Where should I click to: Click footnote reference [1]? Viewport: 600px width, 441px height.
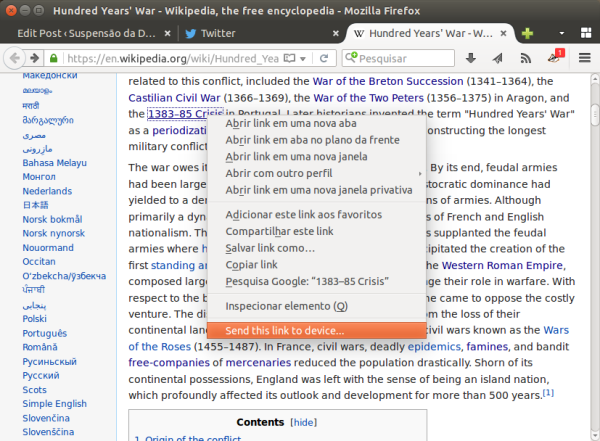pyautogui.click(x=548, y=393)
